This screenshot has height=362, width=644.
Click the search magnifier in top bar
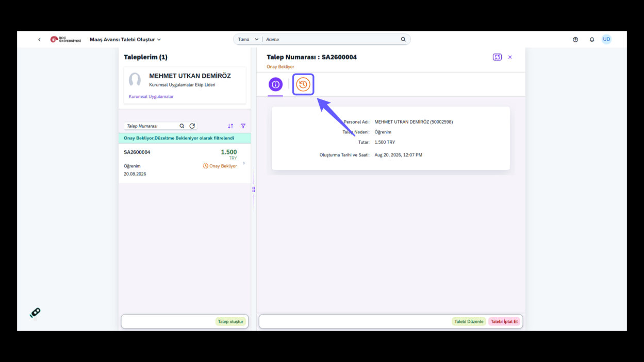click(403, 39)
